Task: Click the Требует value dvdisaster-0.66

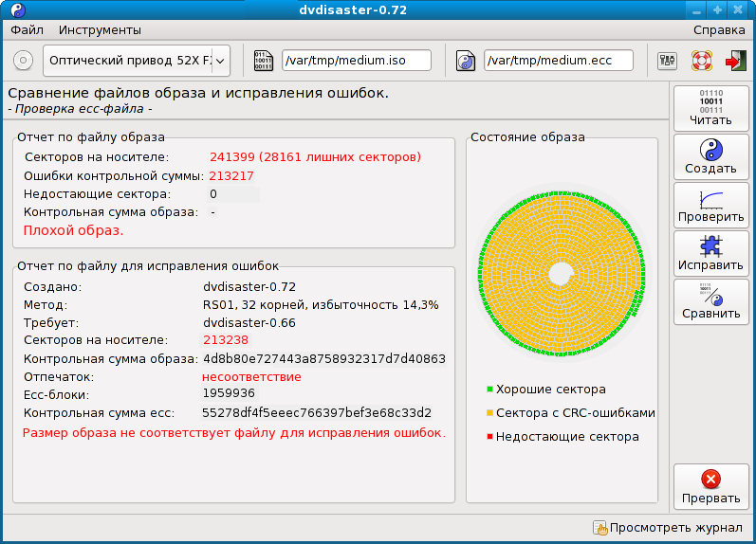Action: [249, 323]
